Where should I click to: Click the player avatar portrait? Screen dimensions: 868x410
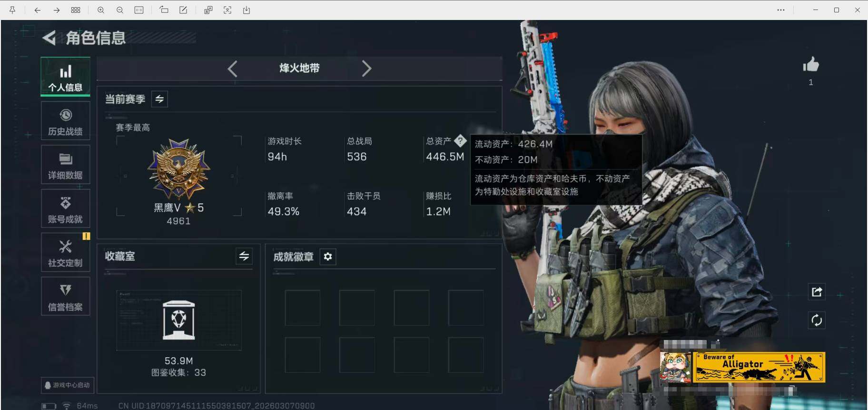(676, 367)
